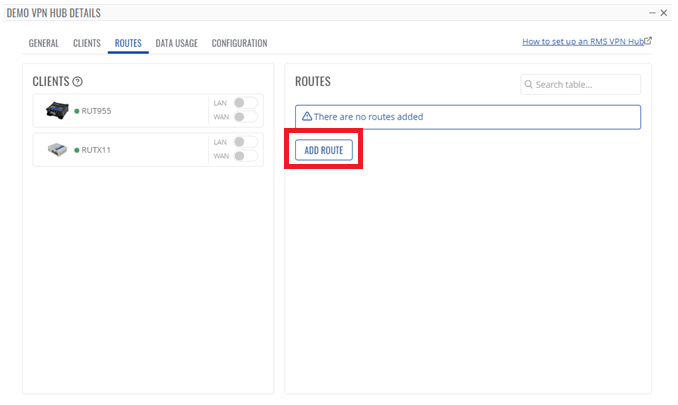Click the external link icon beside the how-to link
This screenshot has width=678, height=405.
coord(648,42)
